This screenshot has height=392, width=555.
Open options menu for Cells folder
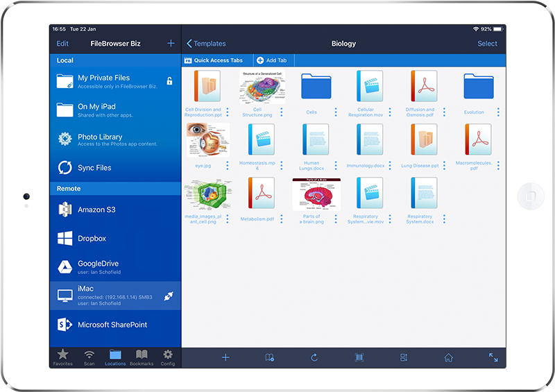pos(336,112)
